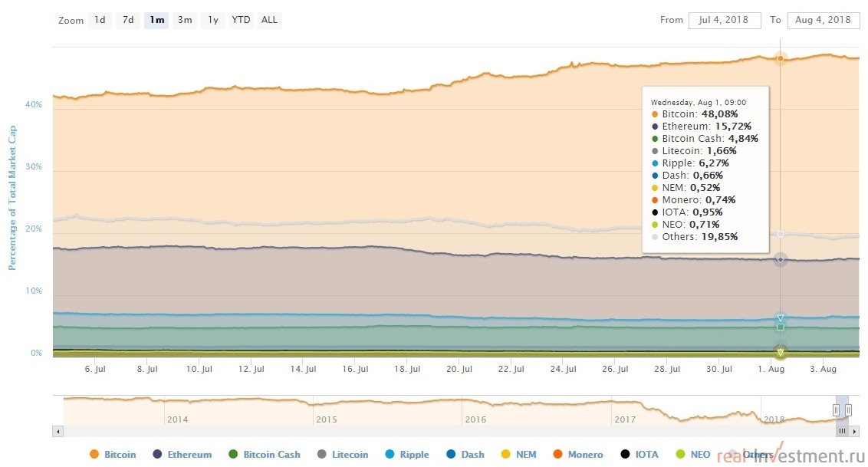Screen dimensions: 868x467
Task: Edit the From date field
Action: click(x=725, y=21)
